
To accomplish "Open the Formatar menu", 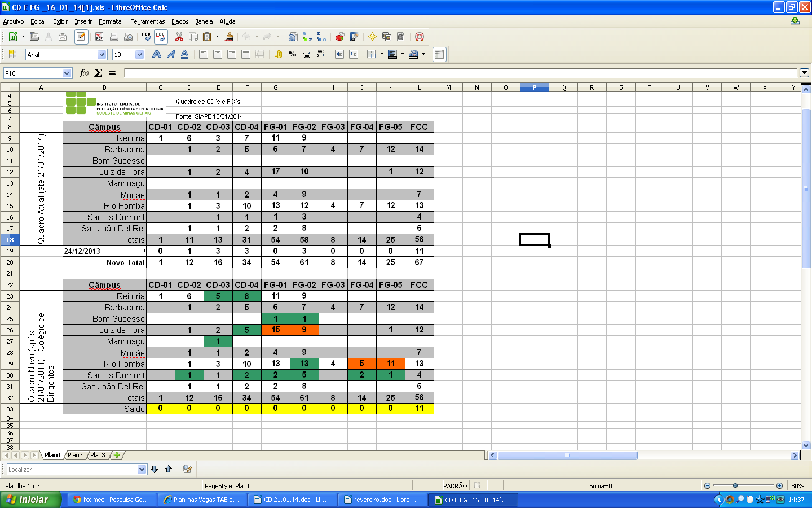I will click(111, 21).
